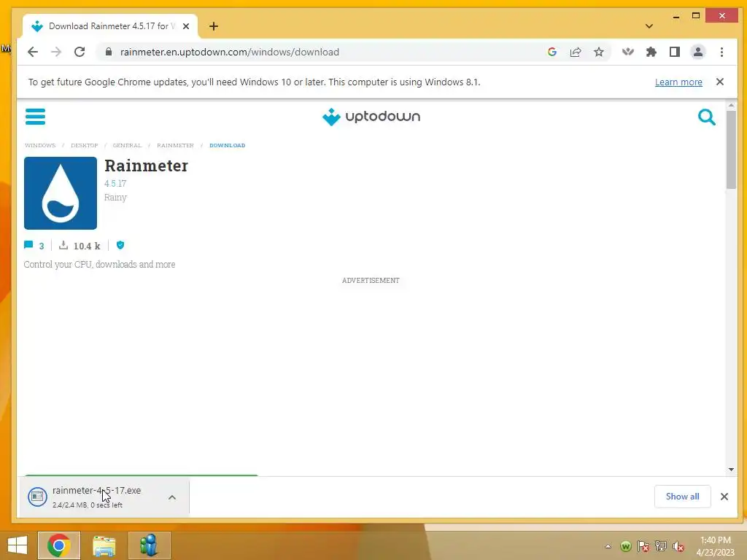The image size is (747, 560).
Task: Bookmark this page with the star
Action: click(599, 52)
